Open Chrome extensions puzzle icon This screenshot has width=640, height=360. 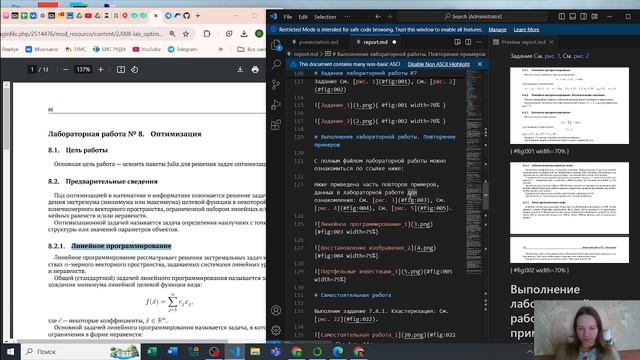point(207,34)
